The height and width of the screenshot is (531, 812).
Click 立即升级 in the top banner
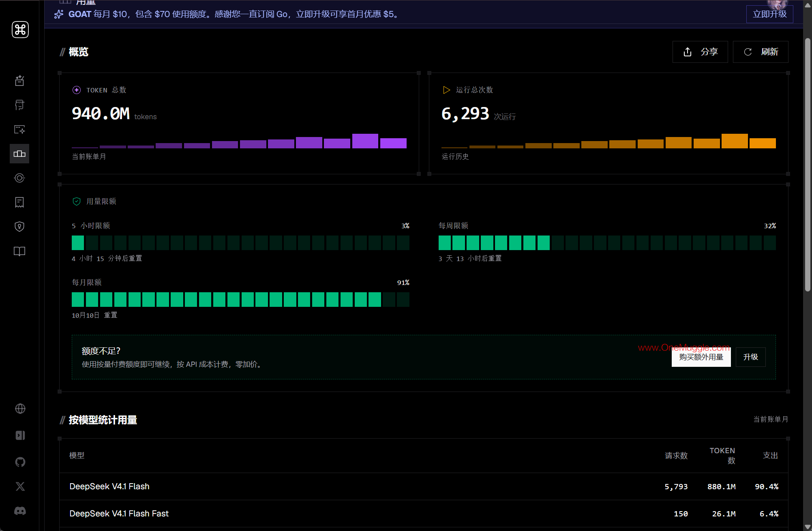point(769,14)
